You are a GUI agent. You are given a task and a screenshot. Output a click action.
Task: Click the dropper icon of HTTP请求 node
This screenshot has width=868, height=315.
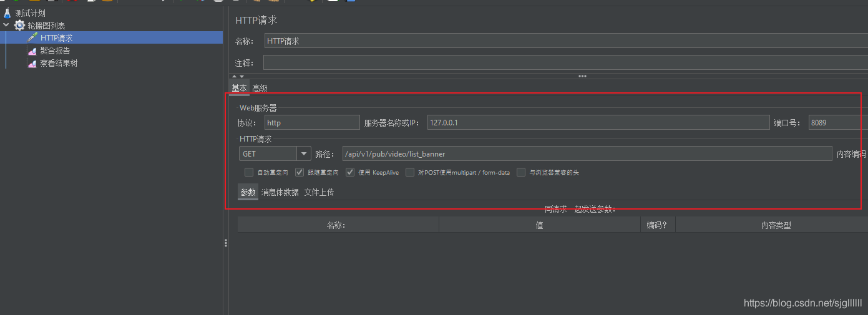tap(32, 38)
